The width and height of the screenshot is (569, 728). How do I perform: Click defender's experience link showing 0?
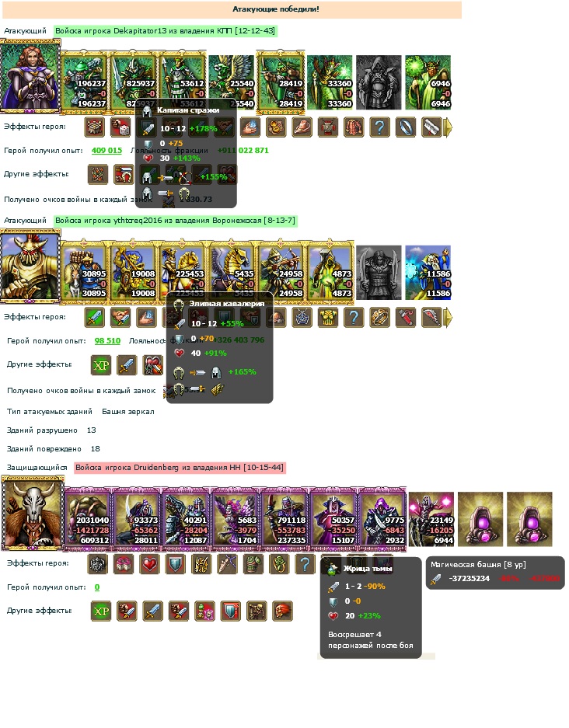(97, 587)
